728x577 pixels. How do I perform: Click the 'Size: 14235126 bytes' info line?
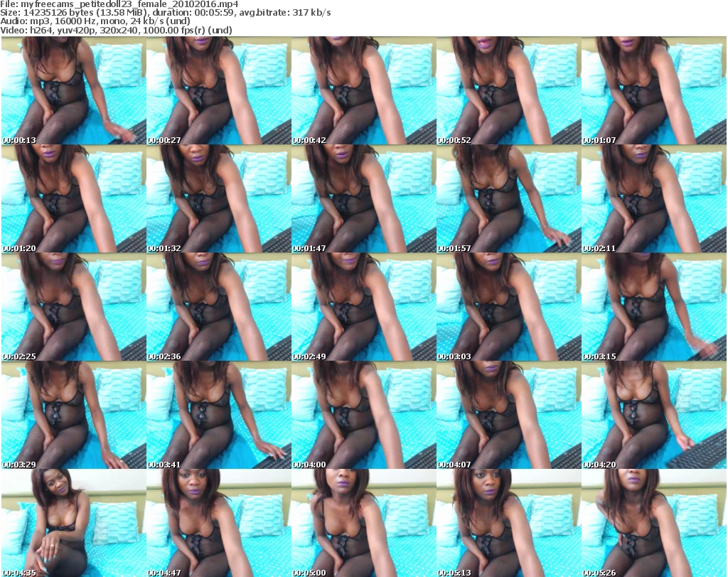click(x=165, y=13)
